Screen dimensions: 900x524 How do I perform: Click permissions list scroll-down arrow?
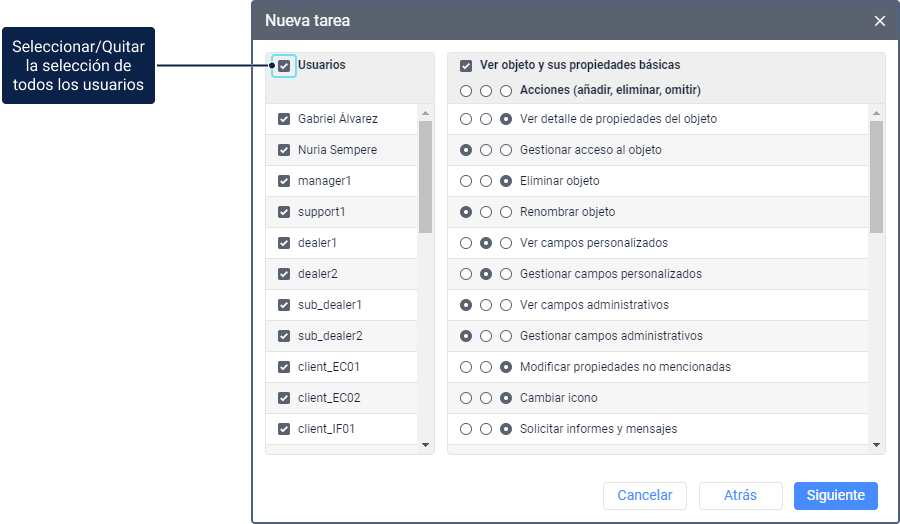tap(877, 445)
